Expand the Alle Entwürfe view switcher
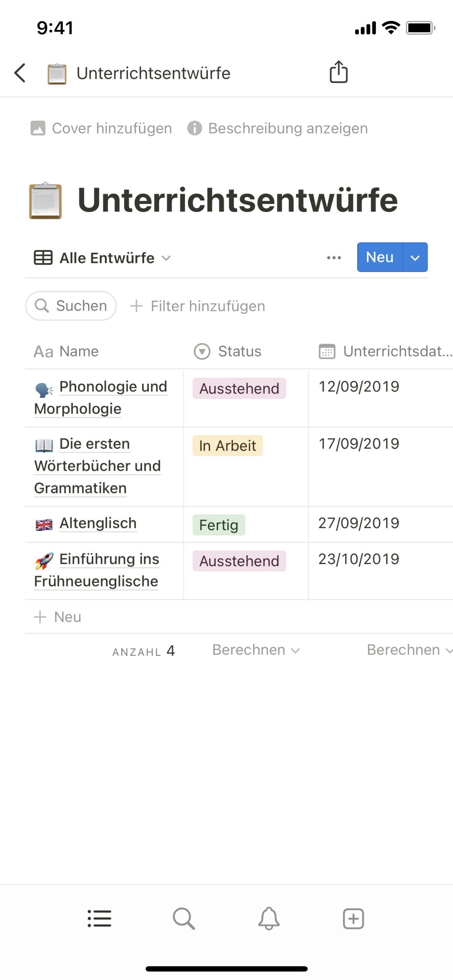The height and width of the screenshot is (980, 453). point(103,258)
